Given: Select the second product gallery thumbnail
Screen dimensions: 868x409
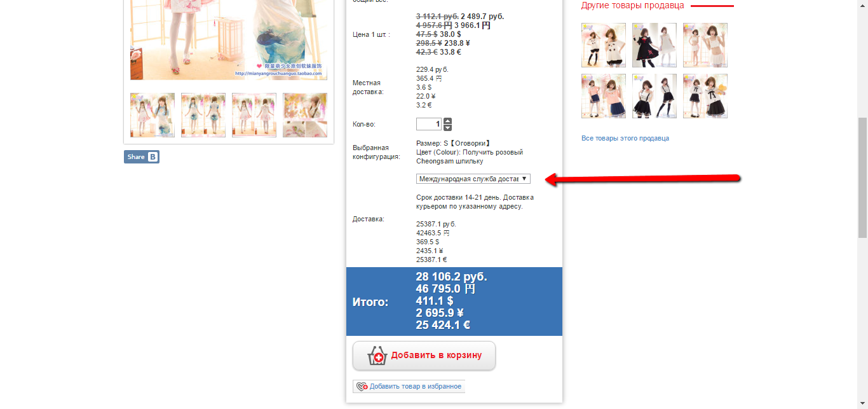Looking at the screenshot, I should 203,115.
